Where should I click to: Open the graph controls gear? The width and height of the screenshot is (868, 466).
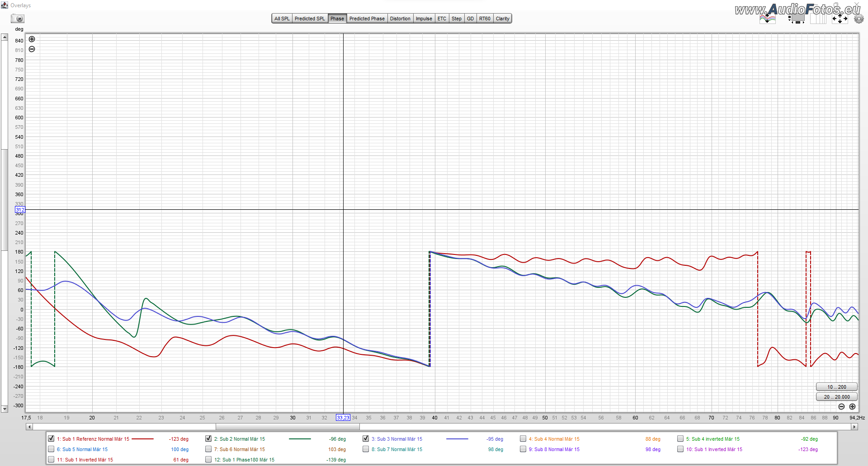click(858, 19)
